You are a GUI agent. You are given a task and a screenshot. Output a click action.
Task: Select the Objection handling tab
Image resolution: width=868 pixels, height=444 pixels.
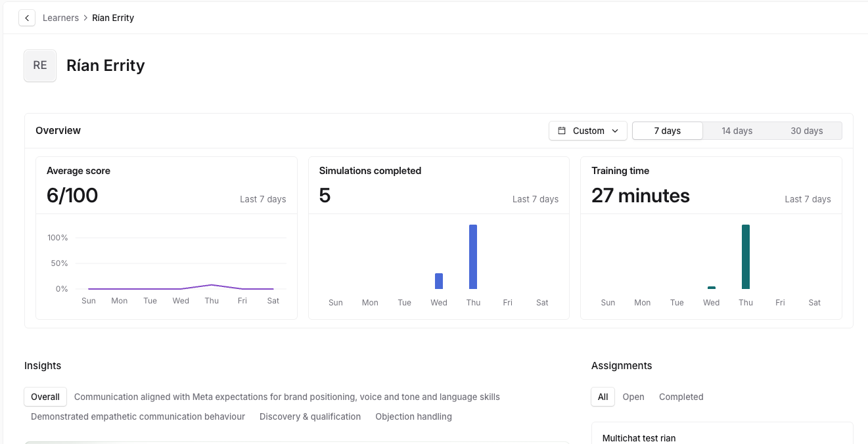click(414, 416)
